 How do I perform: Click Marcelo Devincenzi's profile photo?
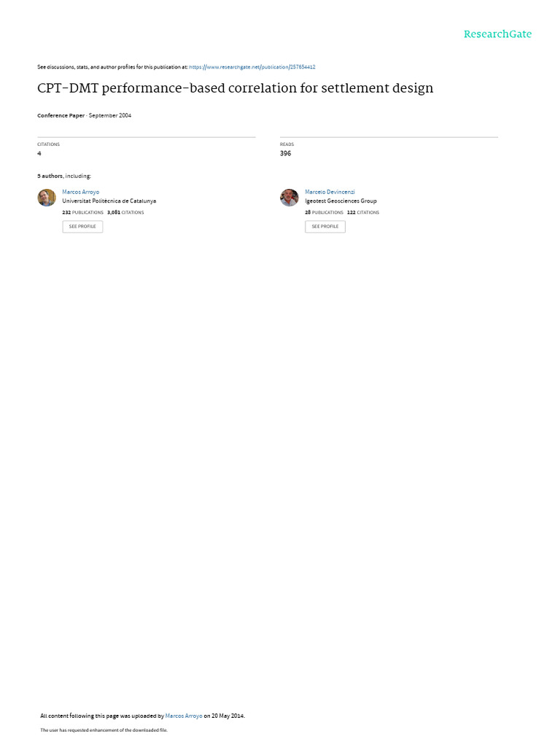[x=289, y=197]
